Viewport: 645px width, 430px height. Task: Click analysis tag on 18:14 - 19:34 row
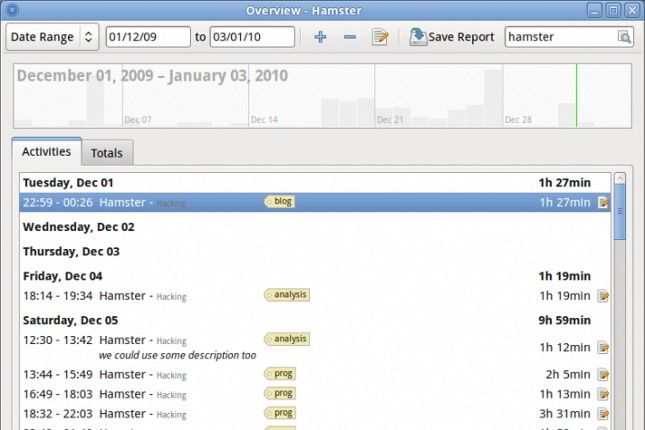(x=287, y=295)
